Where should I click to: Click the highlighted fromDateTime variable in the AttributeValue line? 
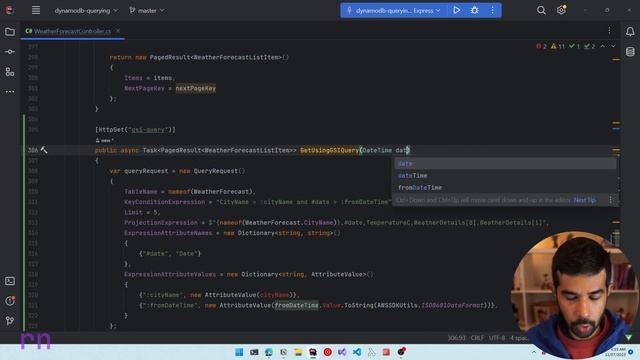(x=296, y=305)
